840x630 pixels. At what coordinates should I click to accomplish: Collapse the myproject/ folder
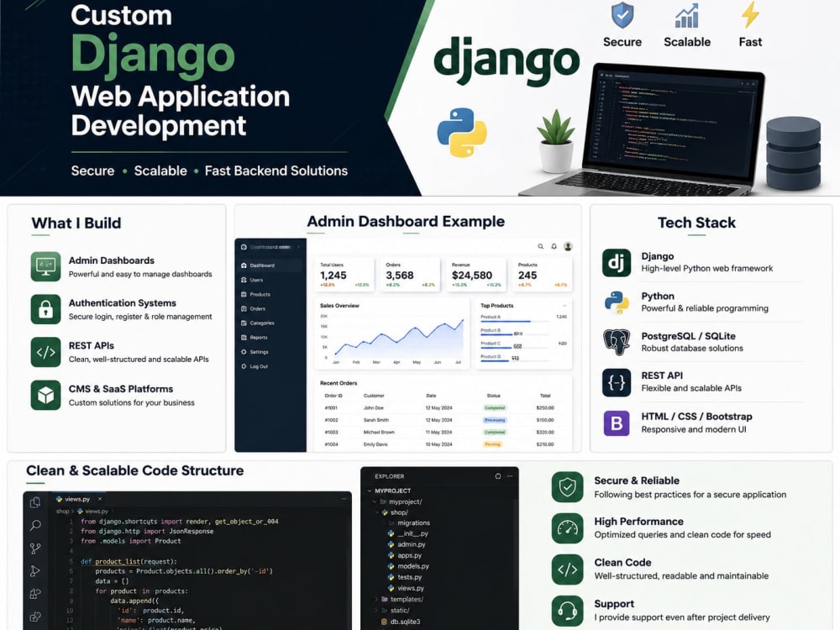(375, 502)
